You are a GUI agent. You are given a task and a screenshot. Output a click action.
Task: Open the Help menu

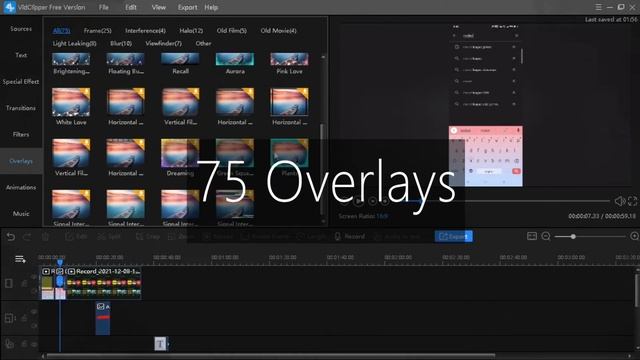click(x=211, y=7)
